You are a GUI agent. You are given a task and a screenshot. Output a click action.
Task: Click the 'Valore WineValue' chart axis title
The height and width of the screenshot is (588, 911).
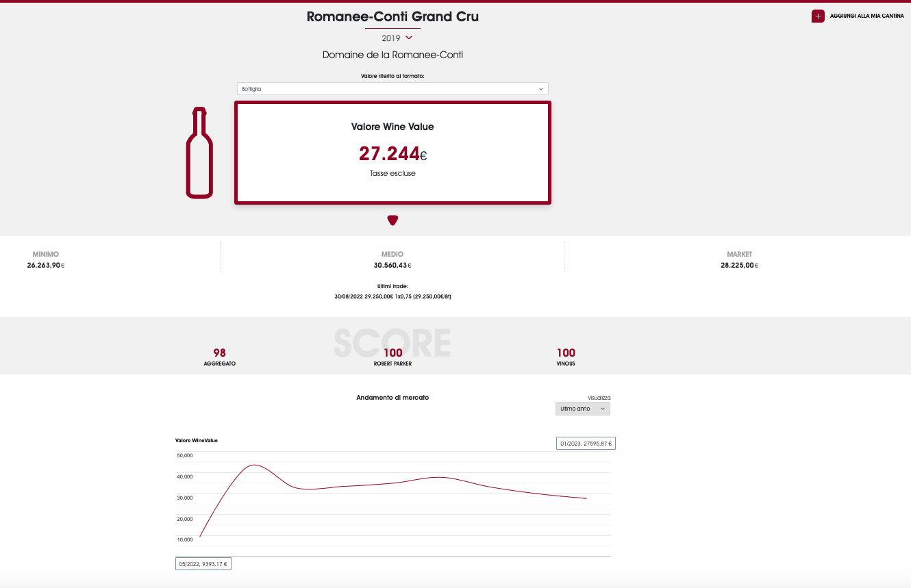point(197,440)
